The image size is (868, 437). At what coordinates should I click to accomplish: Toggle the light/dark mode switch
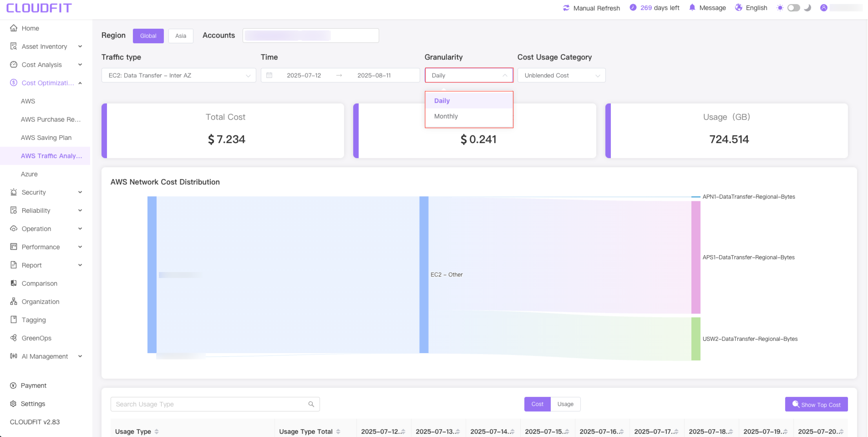click(794, 8)
